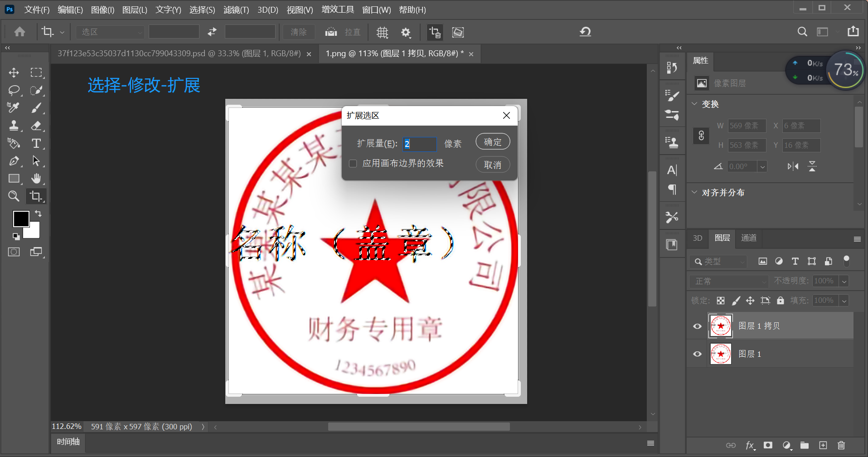Click the search icon in options bar
The height and width of the screenshot is (457, 868).
(802, 32)
